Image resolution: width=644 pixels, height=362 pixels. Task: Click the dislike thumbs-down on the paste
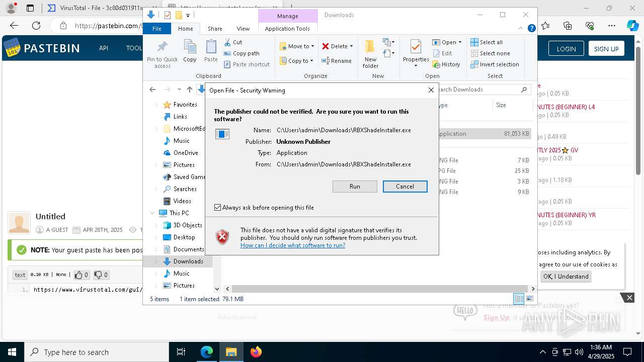(x=101, y=275)
